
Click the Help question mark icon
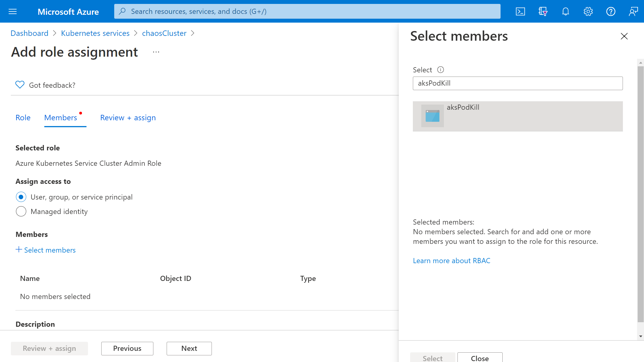coord(611,11)
